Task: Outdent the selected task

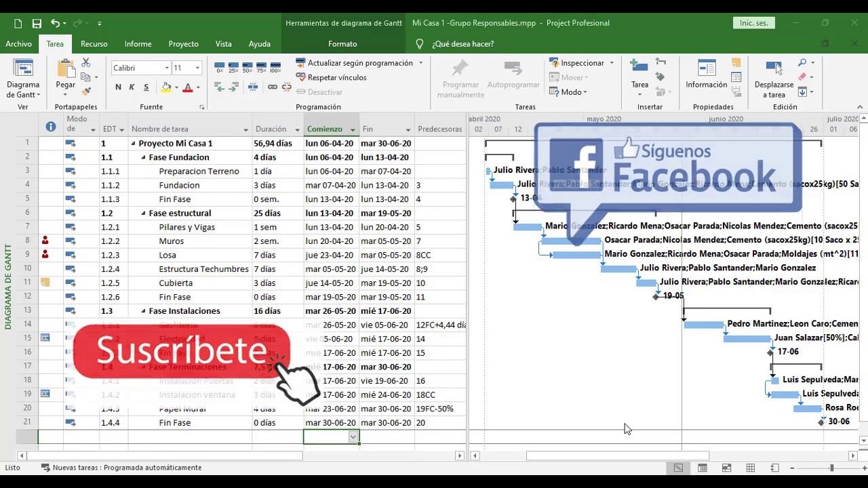Action: pyautogui.click(x=220, y=87)
